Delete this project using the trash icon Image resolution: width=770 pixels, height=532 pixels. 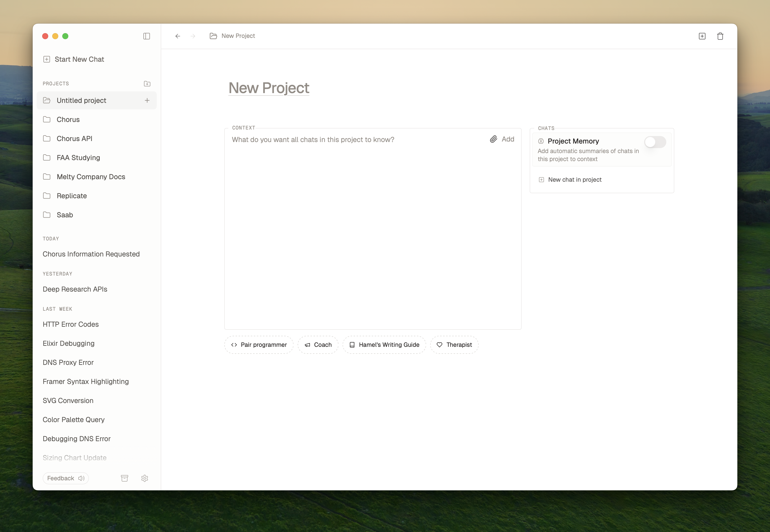720,36
